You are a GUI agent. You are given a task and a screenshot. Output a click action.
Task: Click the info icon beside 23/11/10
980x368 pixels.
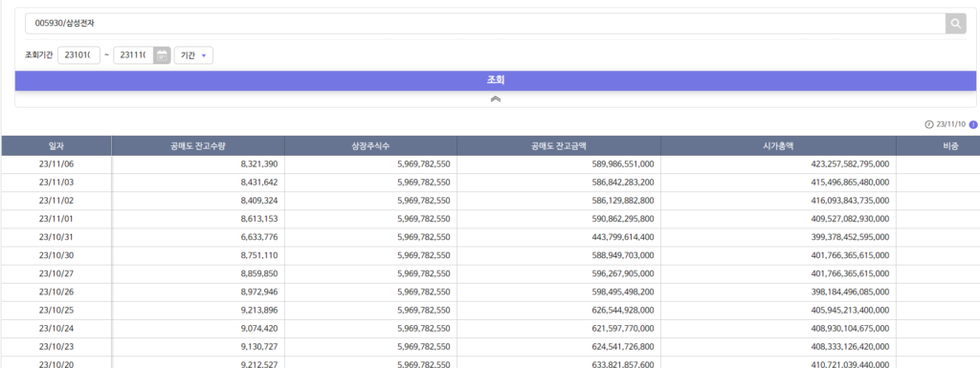[x=973, y=125]
